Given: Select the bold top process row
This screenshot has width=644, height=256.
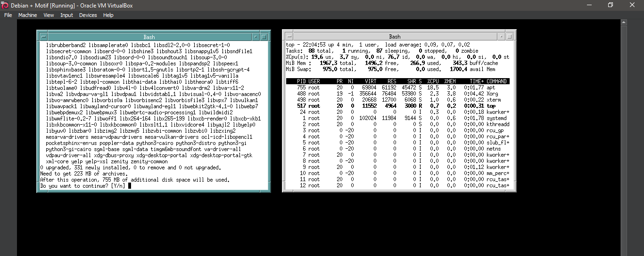Looking at the screenshot, I should tap(397, 106).
